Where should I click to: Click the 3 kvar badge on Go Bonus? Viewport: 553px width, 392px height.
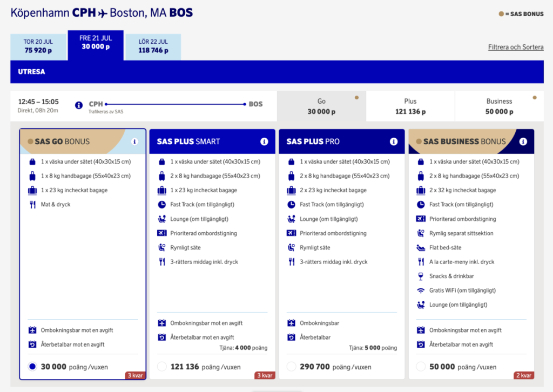coord(136,375)
